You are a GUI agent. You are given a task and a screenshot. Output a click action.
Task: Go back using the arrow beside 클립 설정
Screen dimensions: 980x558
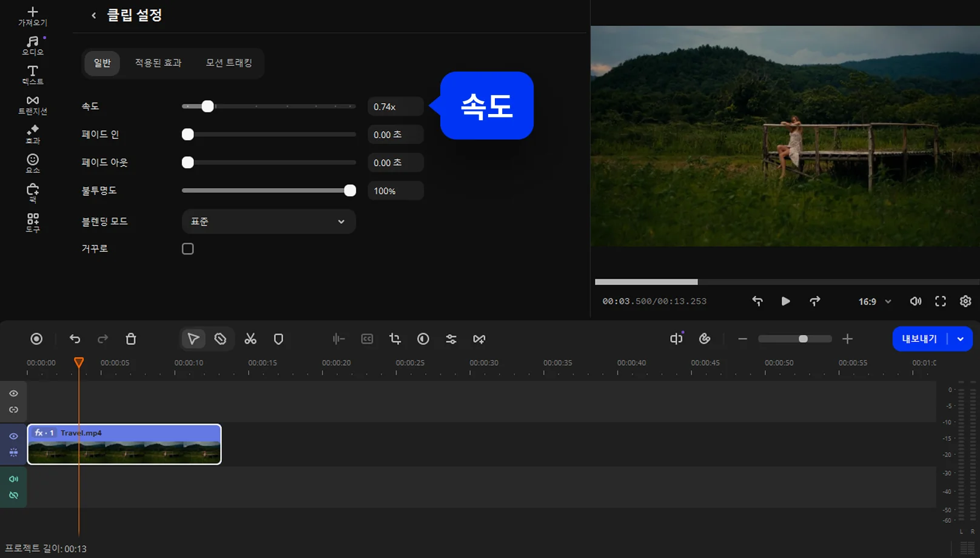pyautogui.click(x=93, y=16)
